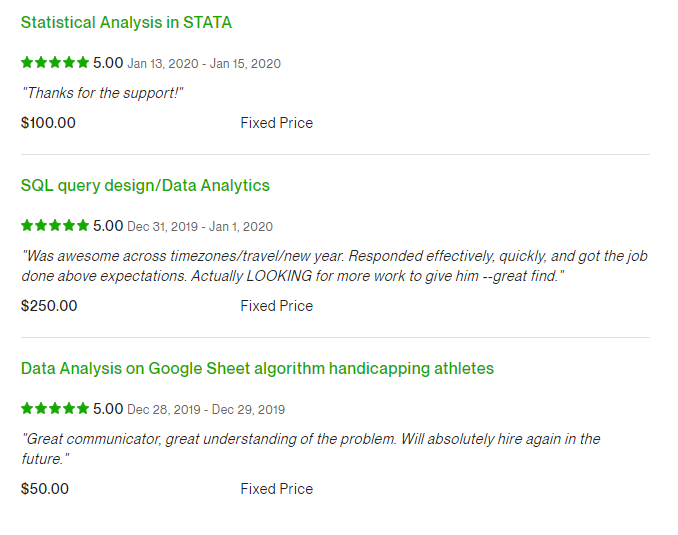The height and width of the screenshot is (535, 678).
Task: Click the 5.00 score on the STATA job
Action: click(x=108, y=63)
